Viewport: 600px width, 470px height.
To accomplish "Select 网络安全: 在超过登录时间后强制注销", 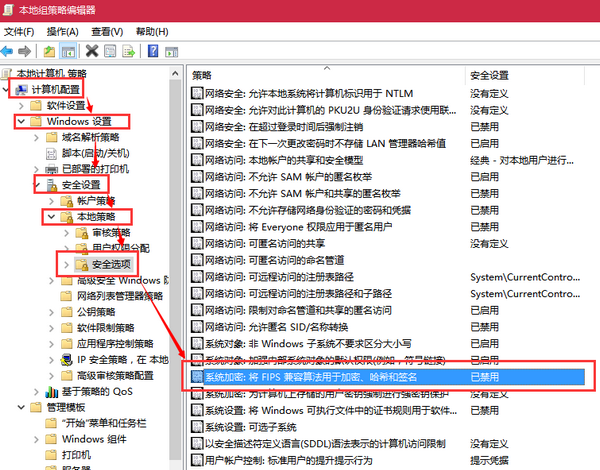I will tap(284, 127).
